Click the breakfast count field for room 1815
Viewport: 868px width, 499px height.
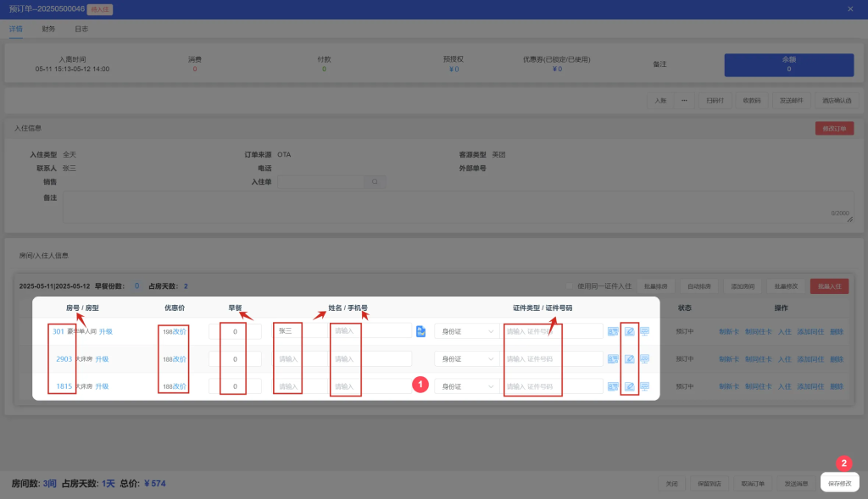point(235,387)
